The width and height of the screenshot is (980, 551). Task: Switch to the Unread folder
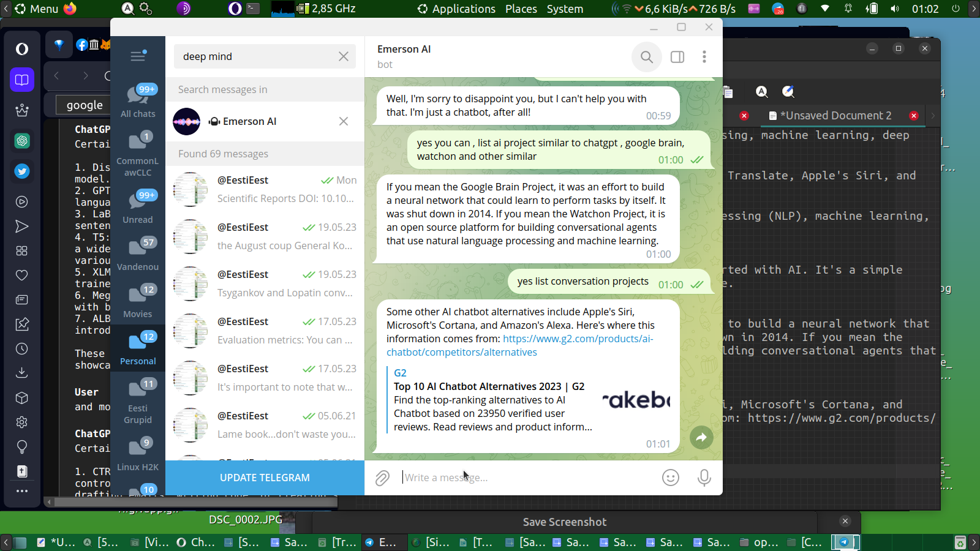[138, 207]
